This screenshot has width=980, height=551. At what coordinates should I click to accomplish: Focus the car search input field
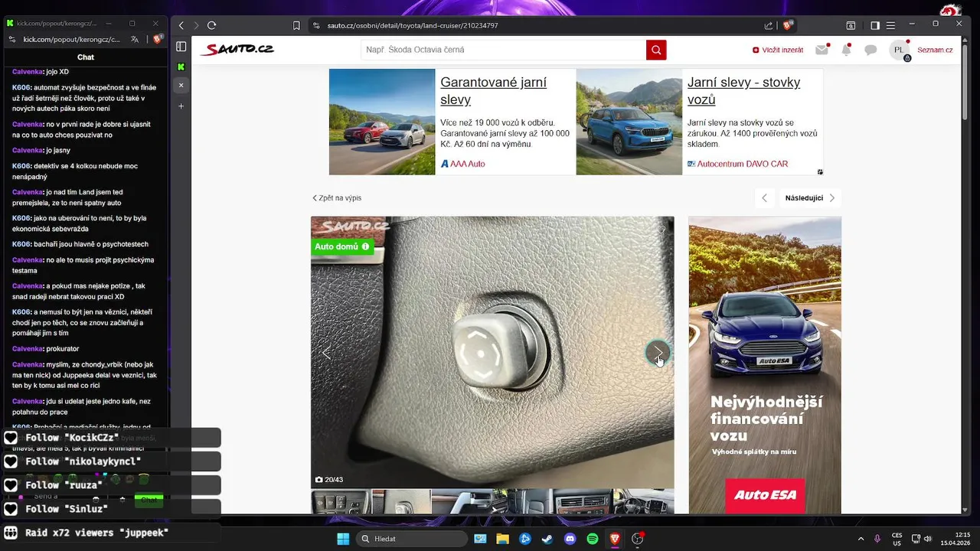pyautogui.click(x=504, y=50)
